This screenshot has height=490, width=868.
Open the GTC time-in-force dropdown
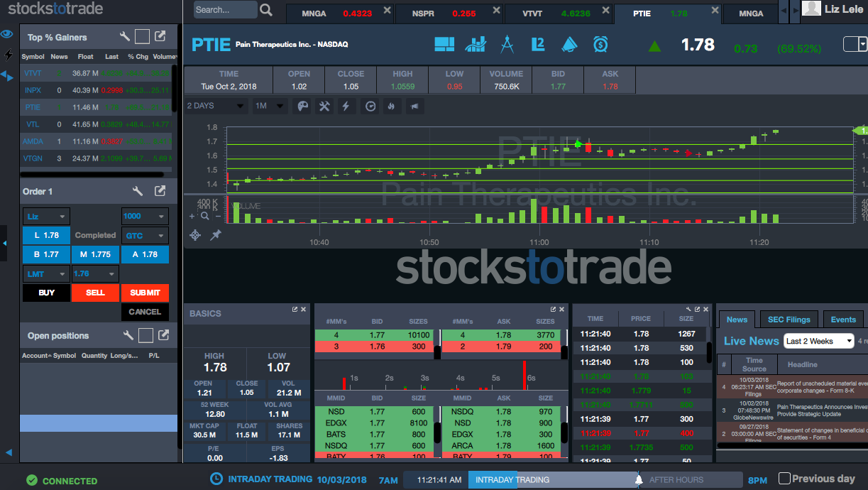pos(144,236)
